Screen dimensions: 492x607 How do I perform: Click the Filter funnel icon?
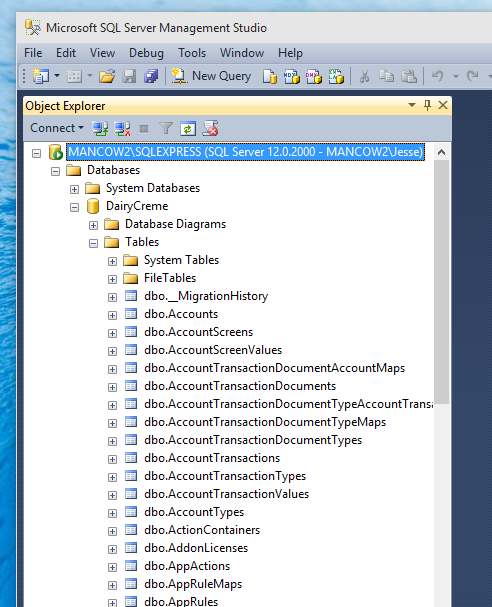click(x=166, y=128)
